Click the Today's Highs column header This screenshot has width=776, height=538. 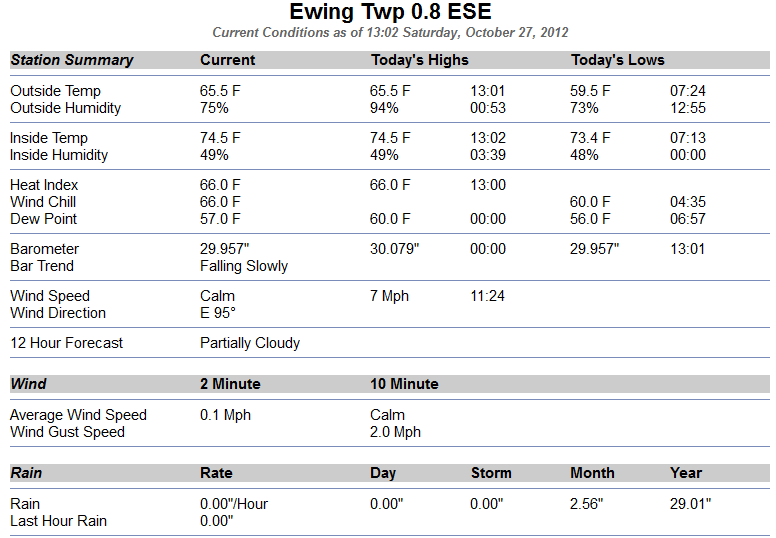(420, 60)
